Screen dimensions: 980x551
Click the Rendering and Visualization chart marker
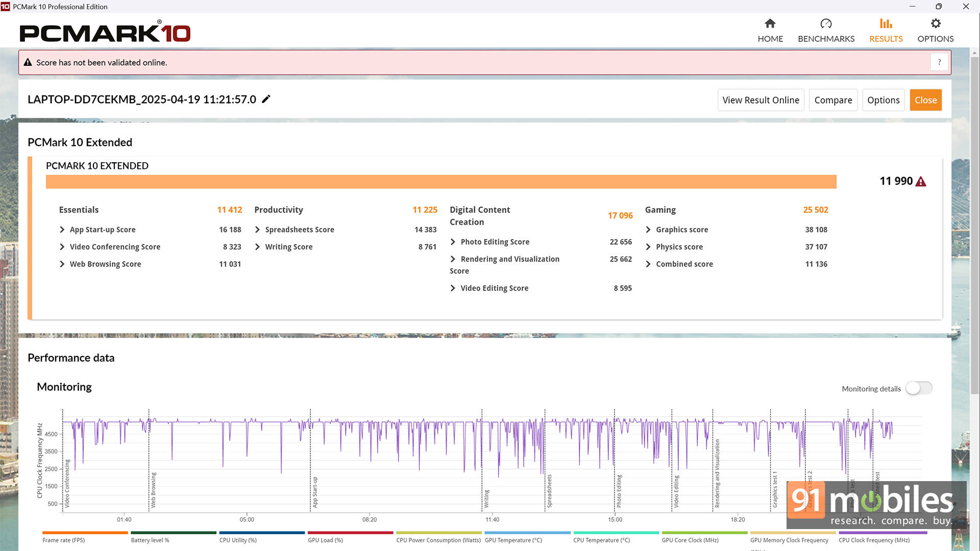pos(717,473)
